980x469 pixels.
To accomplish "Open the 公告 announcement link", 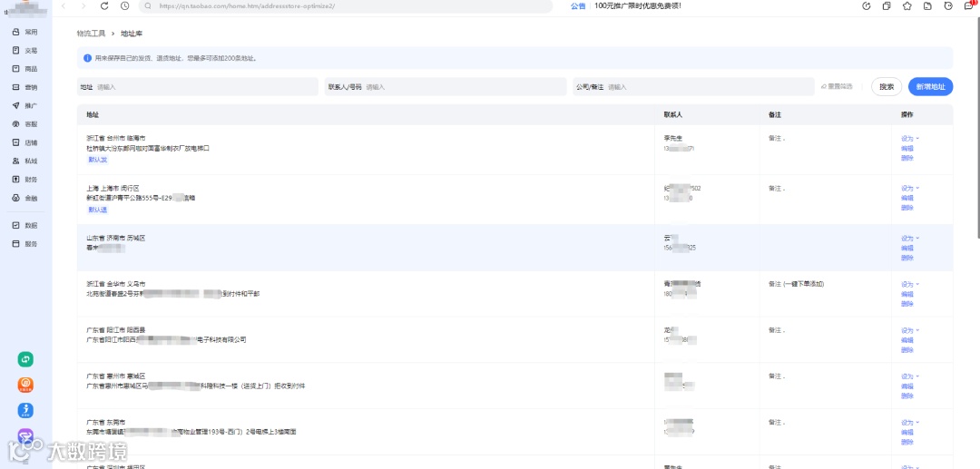I will [x=578, y=5].
